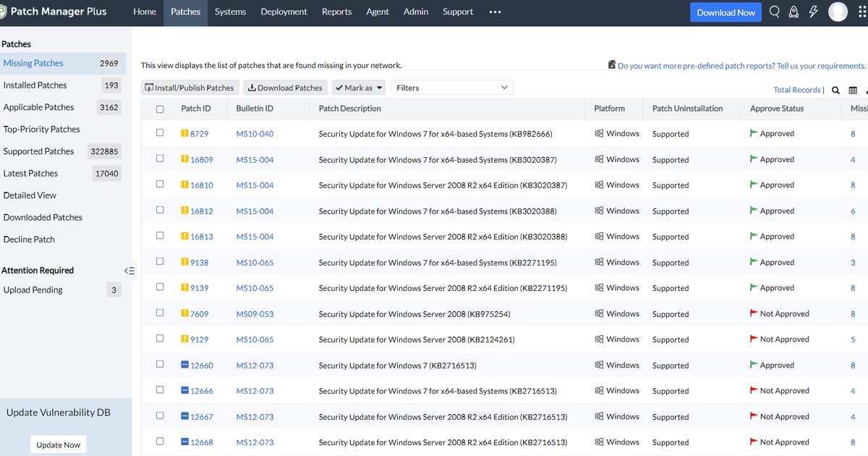The height and width of the screenshot is (456, 868).
Task: Open the app grid switcher icon
Action: point(862,12)
